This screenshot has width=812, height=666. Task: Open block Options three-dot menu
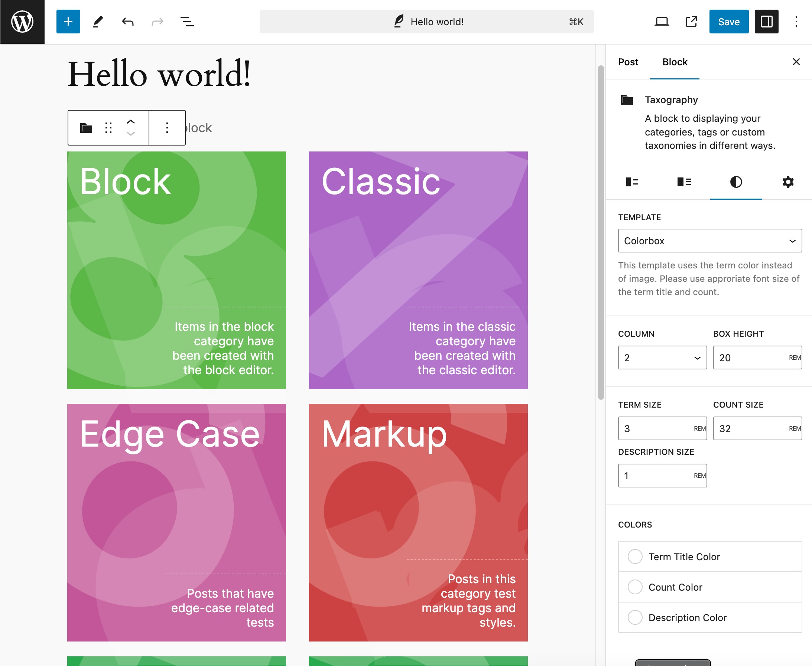point(167,128)
